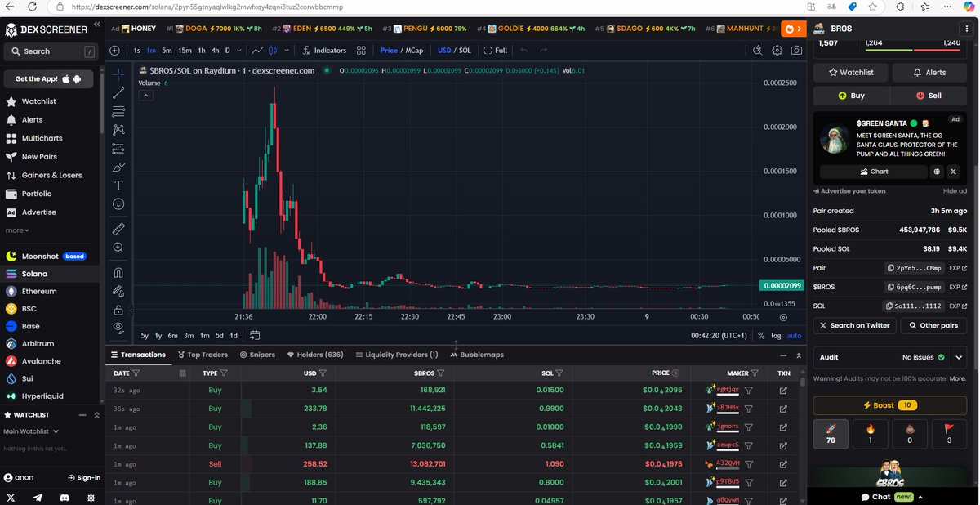Switch chart display from Price to MCap
980x505 pixels.
pyautogui.click(x=413, y=50)
